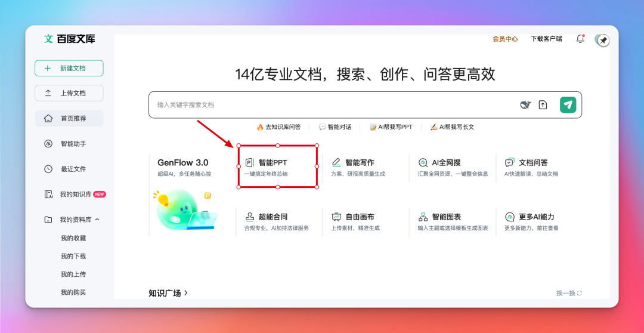This screenshot has height=333, width=644.
Task: Click 换一换 refresh link
Action: coord(569,293)
